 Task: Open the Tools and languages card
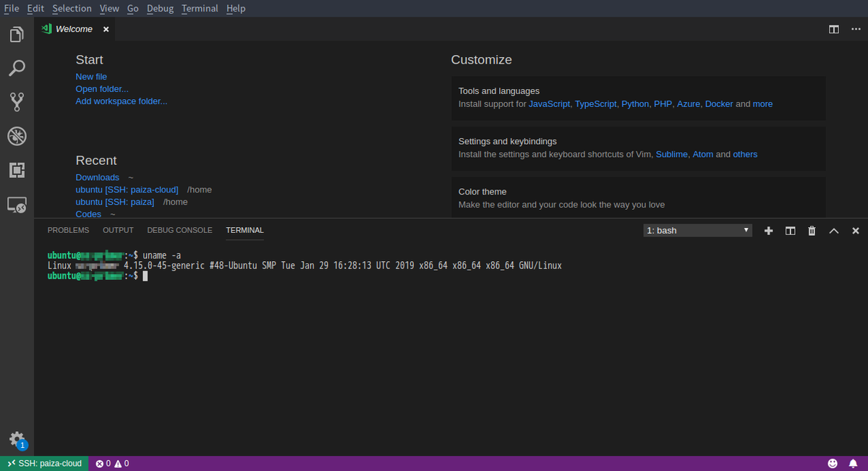639,98
